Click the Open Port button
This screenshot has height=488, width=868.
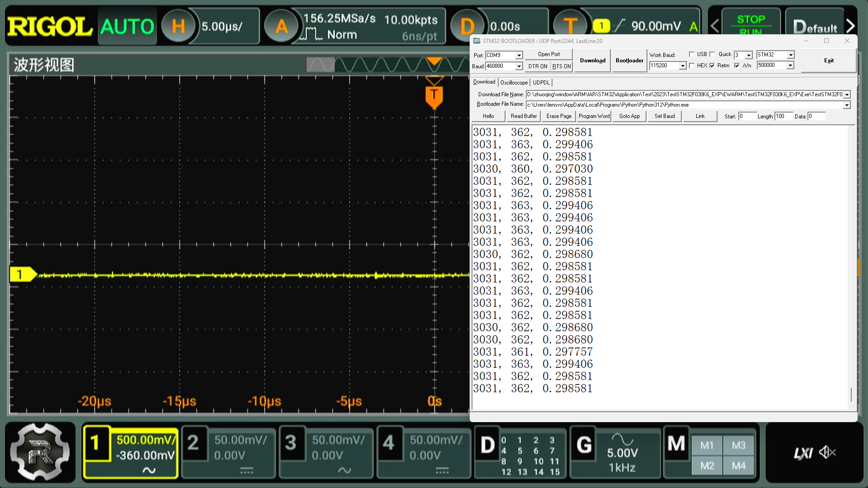(x=548, y=54)
